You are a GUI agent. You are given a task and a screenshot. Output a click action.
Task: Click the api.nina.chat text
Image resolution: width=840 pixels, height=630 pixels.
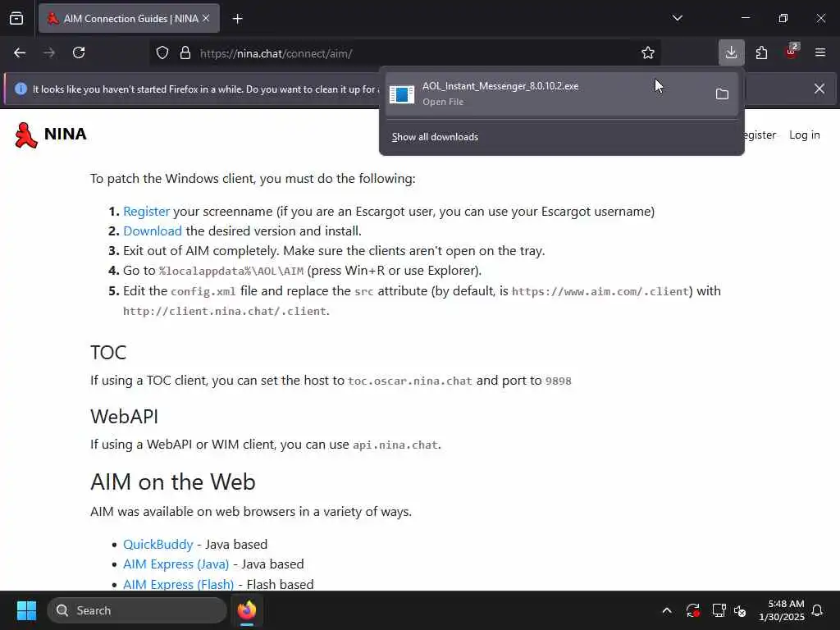[395, 445]
